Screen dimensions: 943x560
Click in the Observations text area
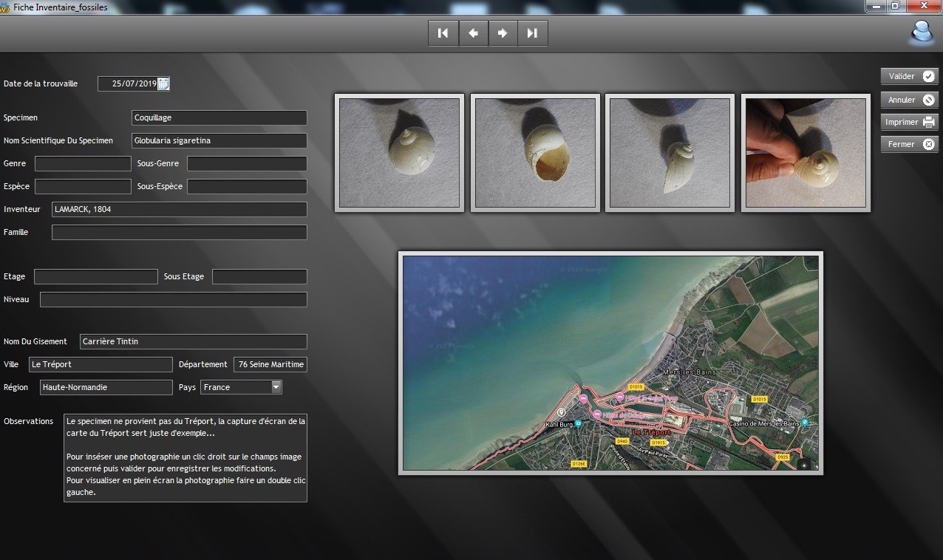coord(185,457)
